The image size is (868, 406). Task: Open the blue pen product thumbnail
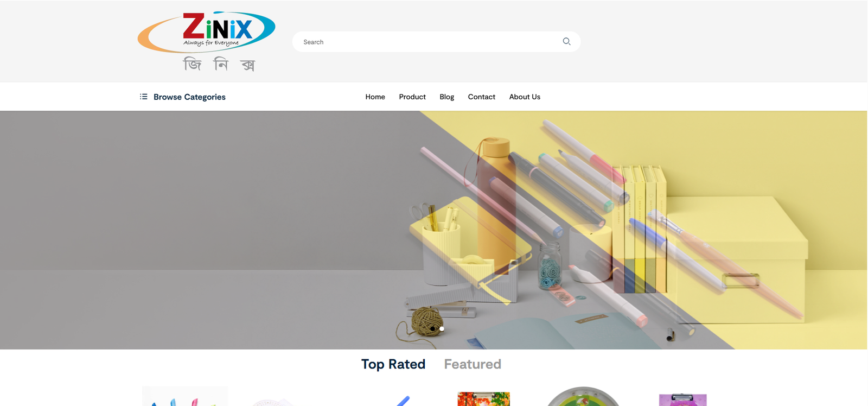tap(403, 401)
